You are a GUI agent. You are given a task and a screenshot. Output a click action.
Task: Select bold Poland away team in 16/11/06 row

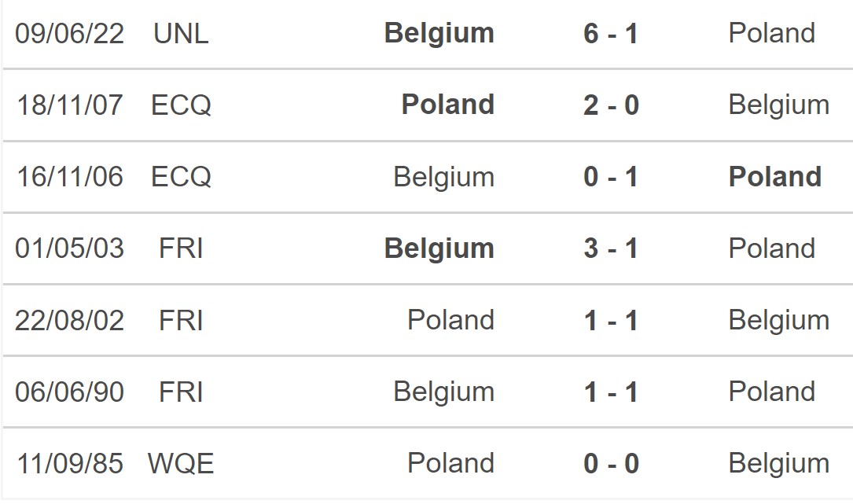click(x=774, y=176)
